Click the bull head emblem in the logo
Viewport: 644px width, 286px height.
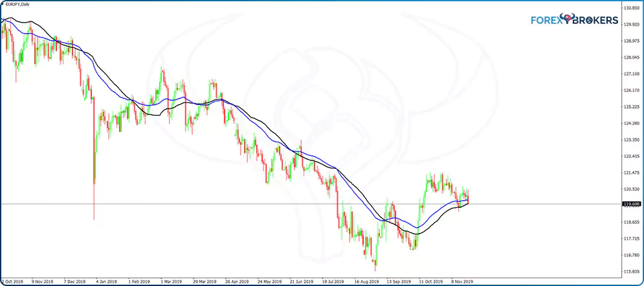[568, 19]
